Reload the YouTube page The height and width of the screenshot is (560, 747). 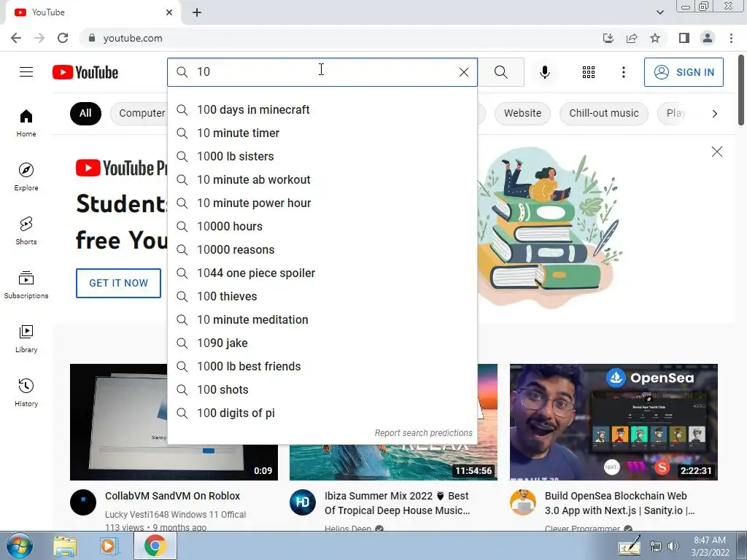pyautogui.click(x=63, y=38)
